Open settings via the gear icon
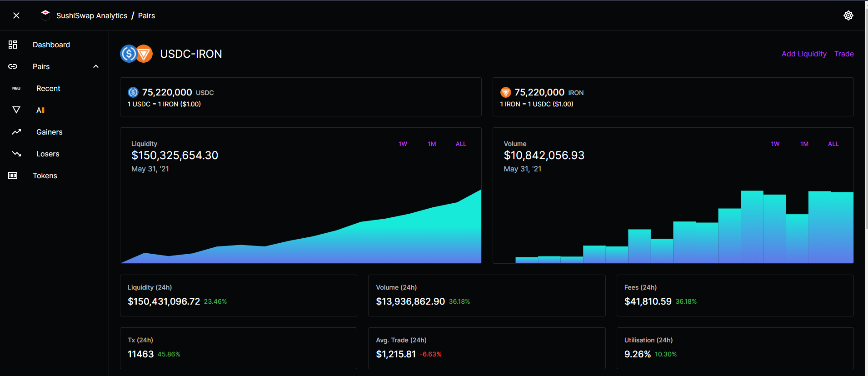 (x=848, y=15)
